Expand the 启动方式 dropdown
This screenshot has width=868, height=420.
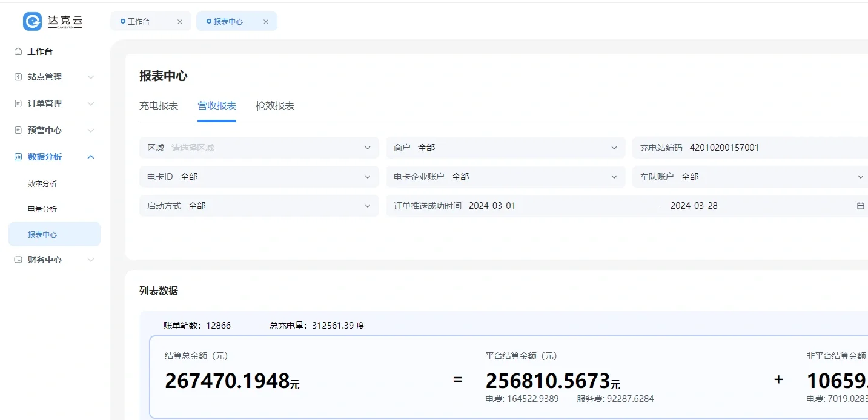pos(259,206)
